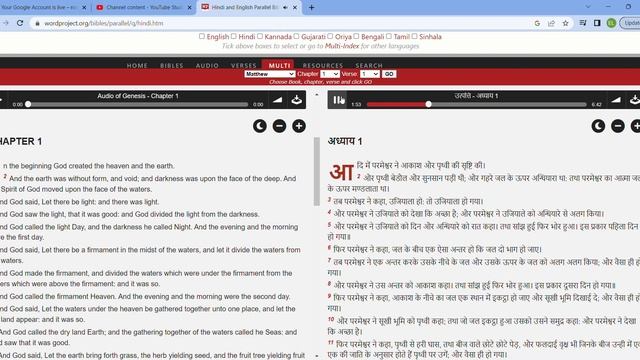Open the share page icon
640x360 pixels.
point(551,23)
